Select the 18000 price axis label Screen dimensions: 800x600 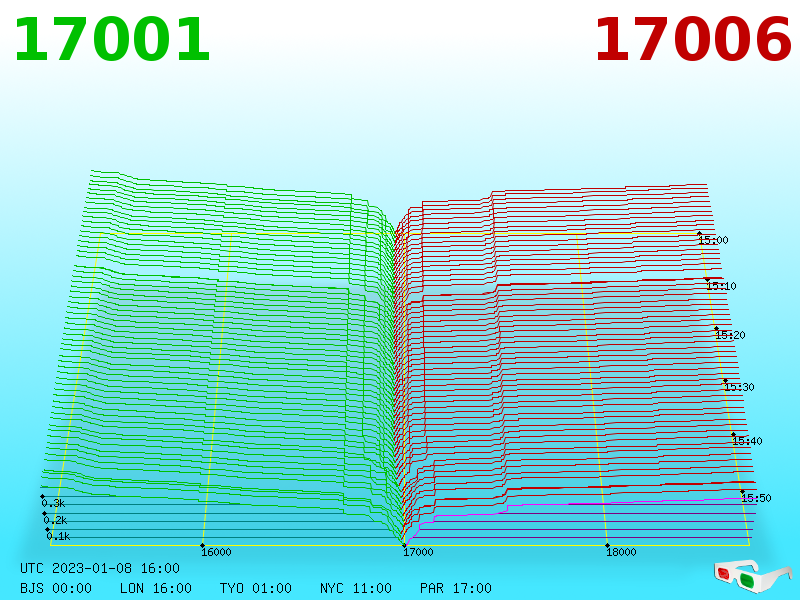pyautogui.click(x=621, y=552)
